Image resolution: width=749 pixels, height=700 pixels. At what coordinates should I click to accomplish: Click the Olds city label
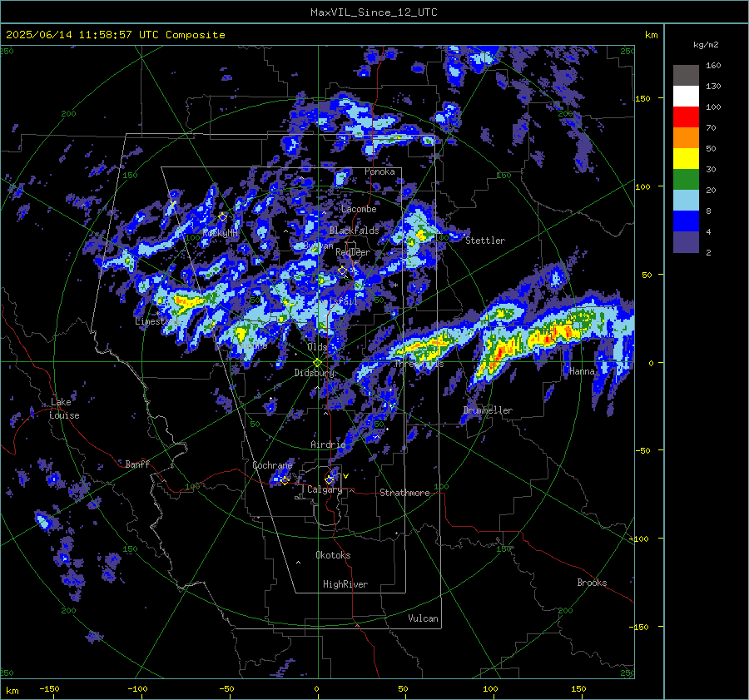coord(317,347)
